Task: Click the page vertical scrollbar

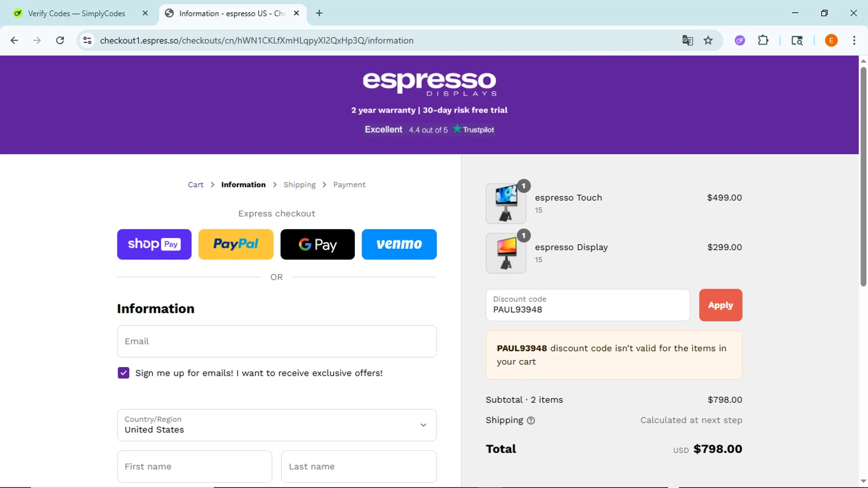Action: (863, 177)
